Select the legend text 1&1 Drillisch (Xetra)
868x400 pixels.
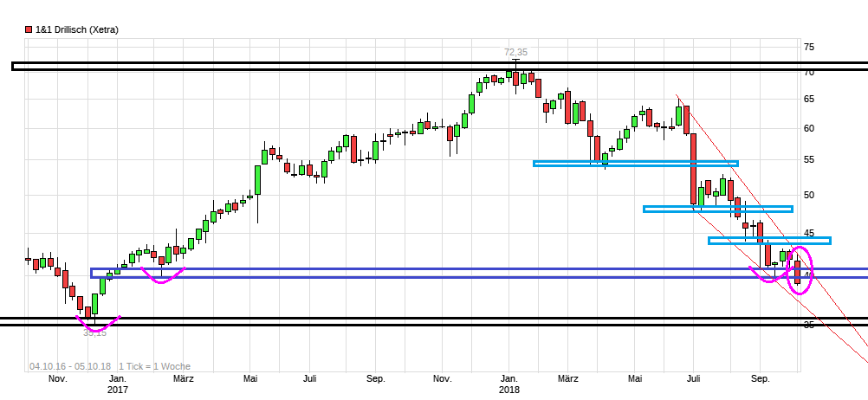pyautogui.click(x=77, y=30)
